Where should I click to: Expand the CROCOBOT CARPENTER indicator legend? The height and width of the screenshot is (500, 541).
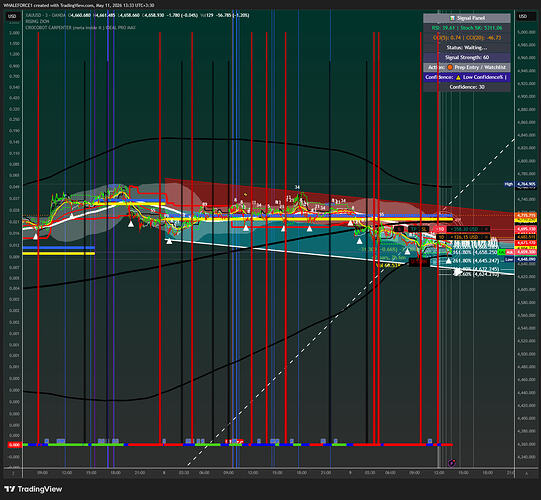(x=81, y=28)
